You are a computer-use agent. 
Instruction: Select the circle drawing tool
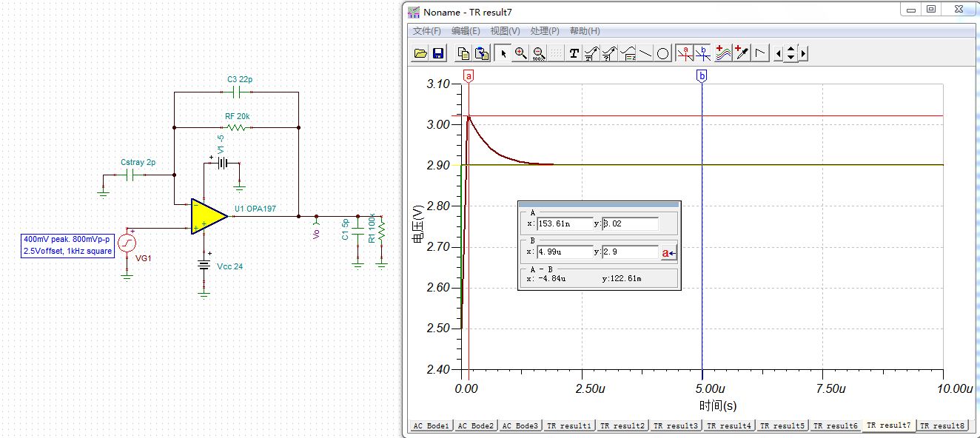point(663,53)
